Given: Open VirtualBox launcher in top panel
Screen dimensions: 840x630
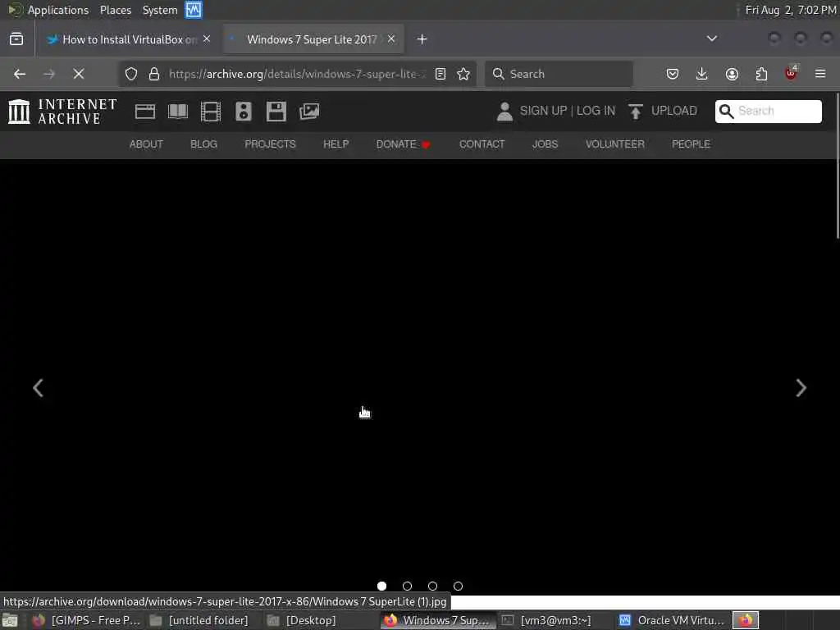Looking at the screenshot, I should tap(194, 10).
